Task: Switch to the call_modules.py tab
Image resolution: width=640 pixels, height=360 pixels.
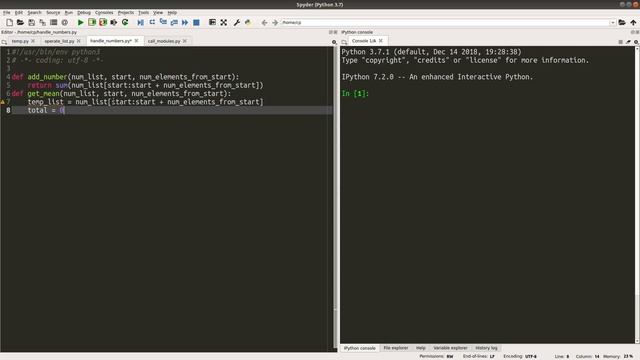Action: tap(164, 41)
